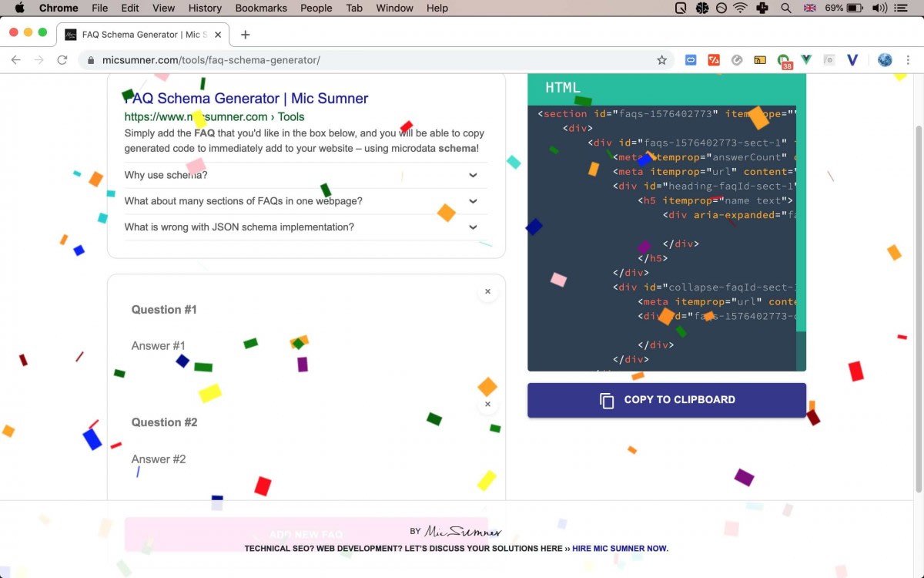Click the Apple menu icon
Image resolution: width=924 pixels, height=578 pixels.
[19, 8]
